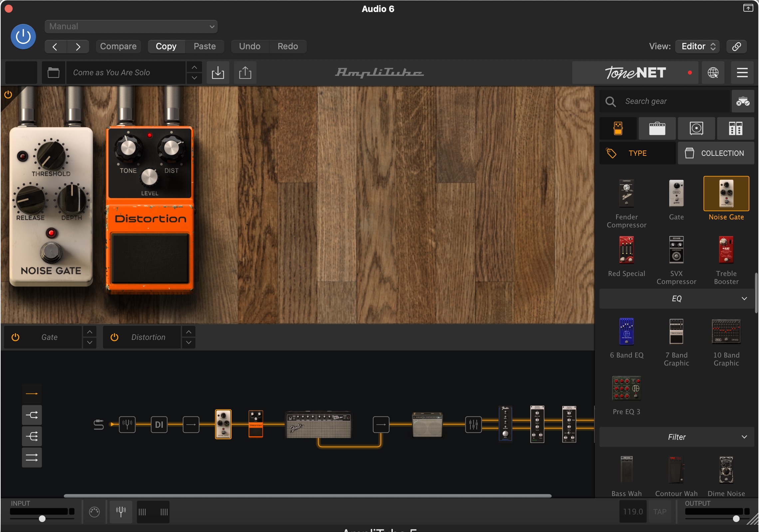Image resolution: width=759 pixels, height=532 pixels.
Task: Open ToneNET panel
Action: pos(635,73)
